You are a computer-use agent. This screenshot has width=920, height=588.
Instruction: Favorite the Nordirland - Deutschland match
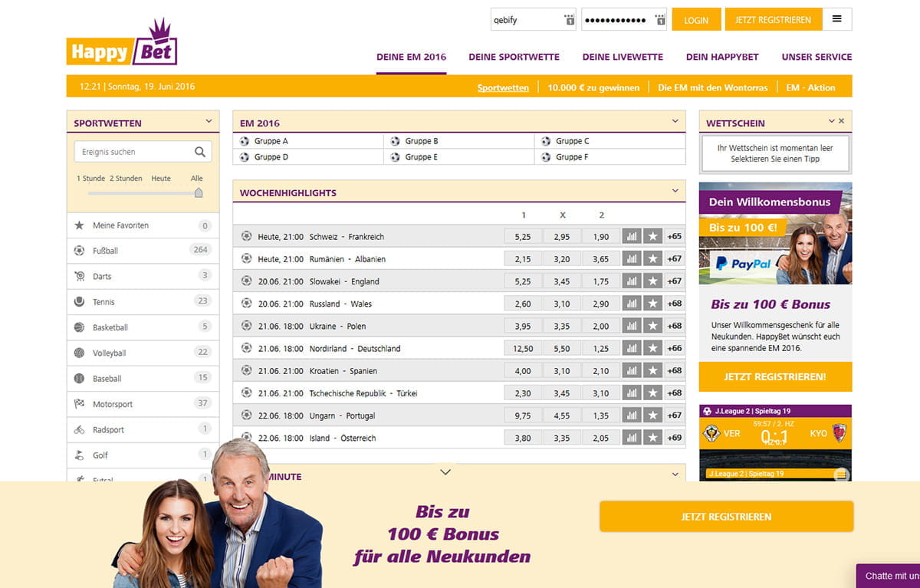(652, 348)
